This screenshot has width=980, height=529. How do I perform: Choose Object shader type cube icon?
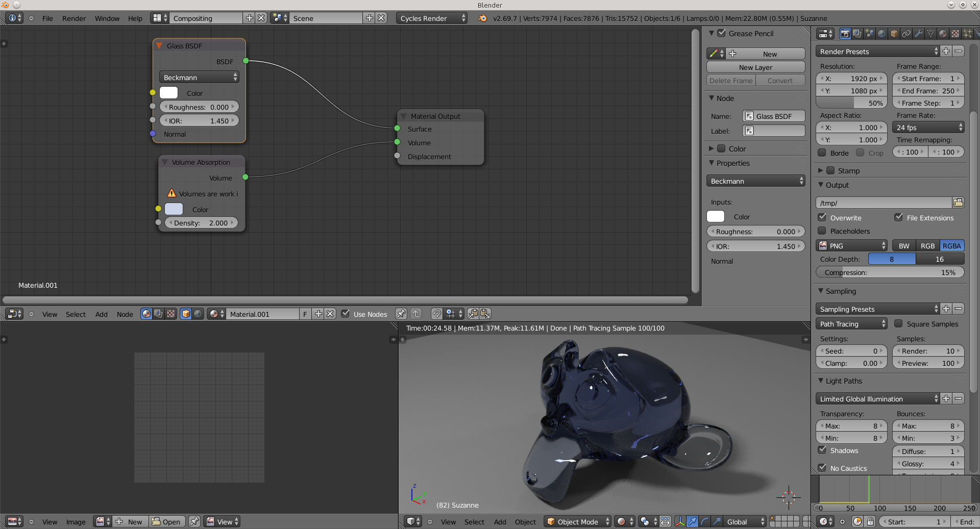click(x=186, y=314)
